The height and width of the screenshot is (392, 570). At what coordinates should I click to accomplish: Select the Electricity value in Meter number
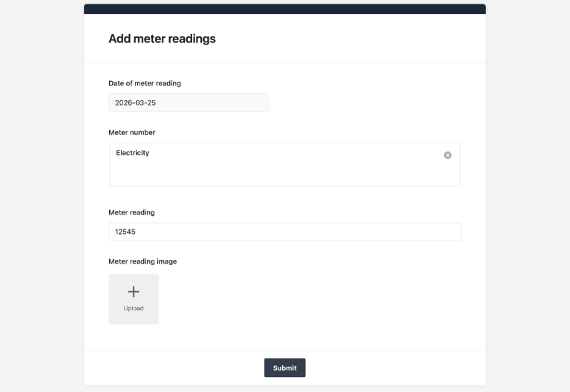(133, 153)
